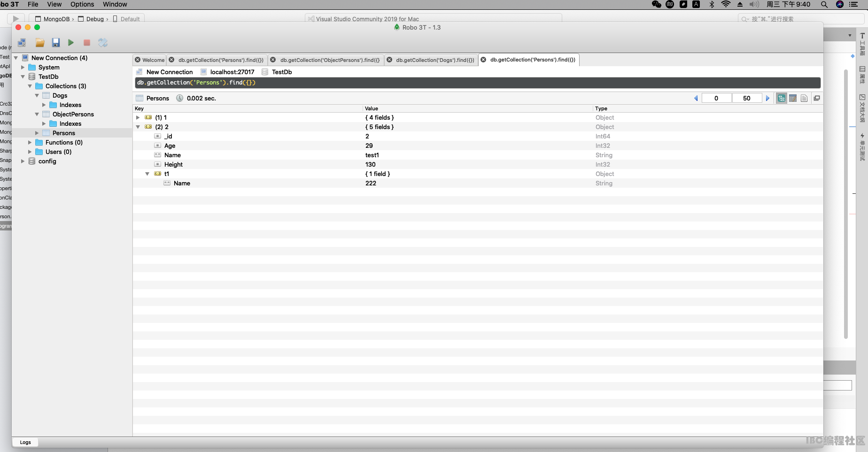Switch results to tree view mode
The image size is (868, 452).
pyautogui.click(x=782, y=98)
